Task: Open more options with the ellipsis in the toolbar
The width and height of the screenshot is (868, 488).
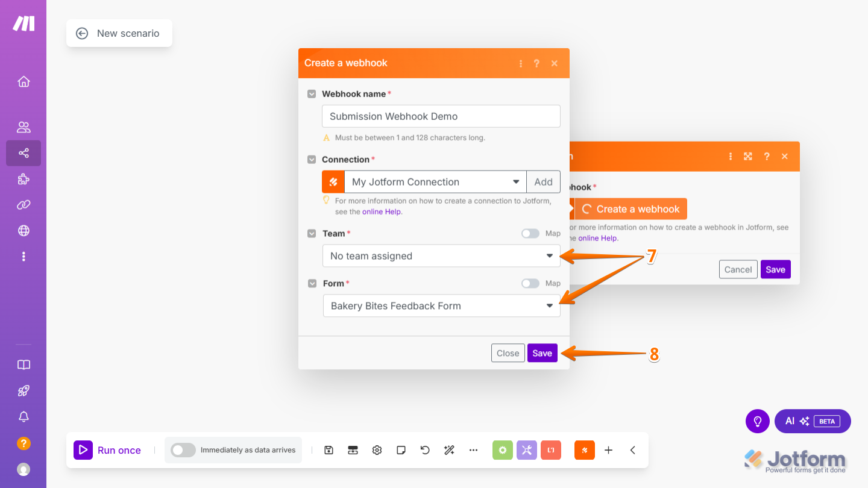Action: (x=473, y=449)
